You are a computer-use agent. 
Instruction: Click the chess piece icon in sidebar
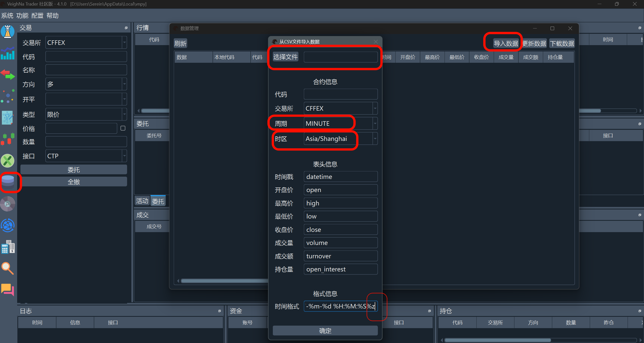coord(8,32)
